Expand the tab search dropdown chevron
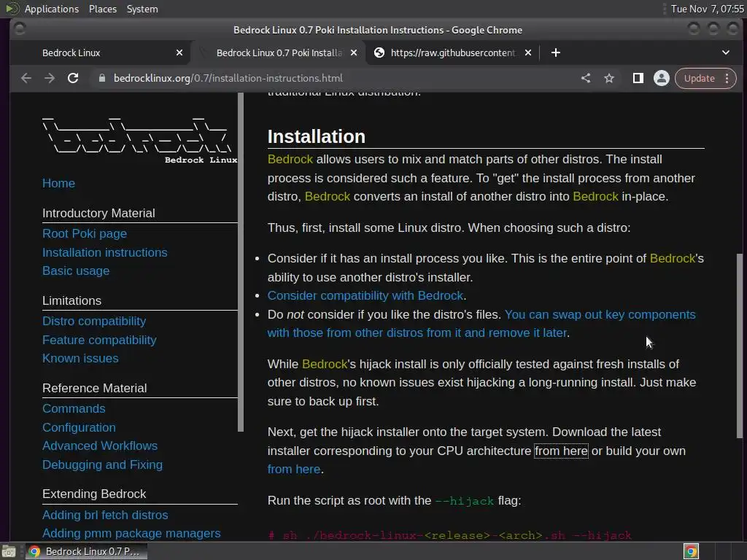The image size is (747, 560). point(726,52)
